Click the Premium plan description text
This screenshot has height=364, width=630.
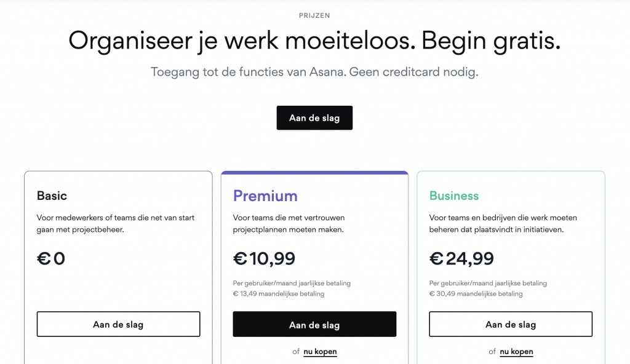(x=288, y=224)
